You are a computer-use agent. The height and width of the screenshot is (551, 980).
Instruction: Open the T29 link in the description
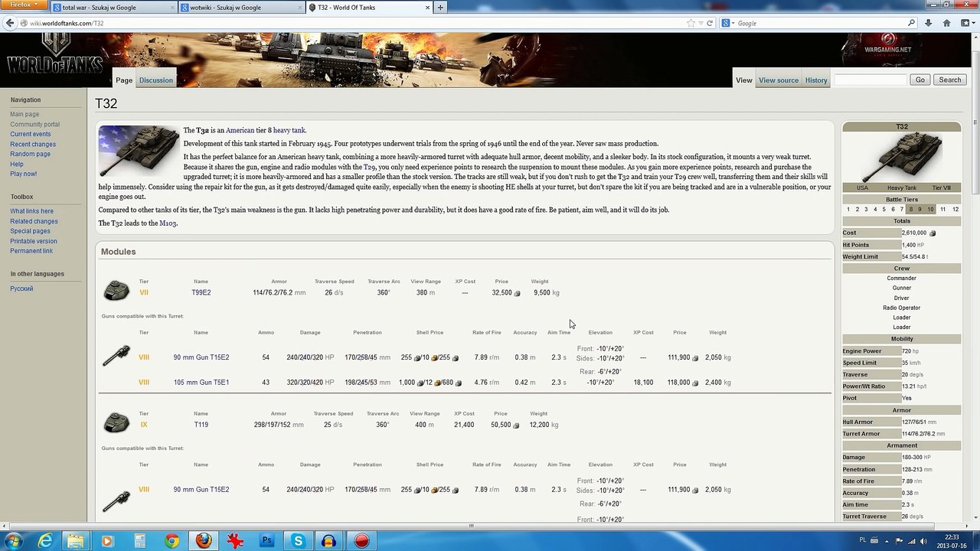(x=369, y=167)
